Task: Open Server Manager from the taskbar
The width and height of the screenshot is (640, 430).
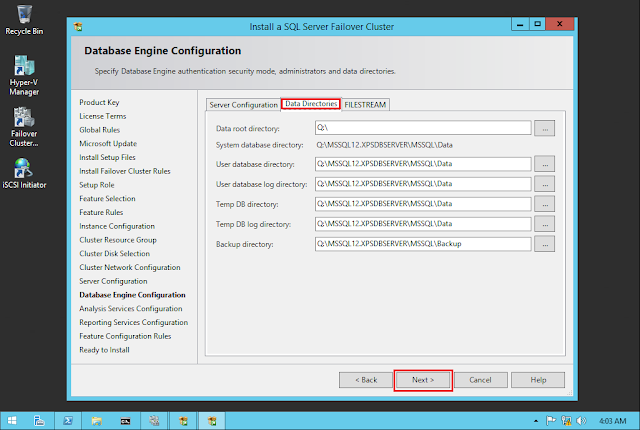Action: click(x=39, y=421)
